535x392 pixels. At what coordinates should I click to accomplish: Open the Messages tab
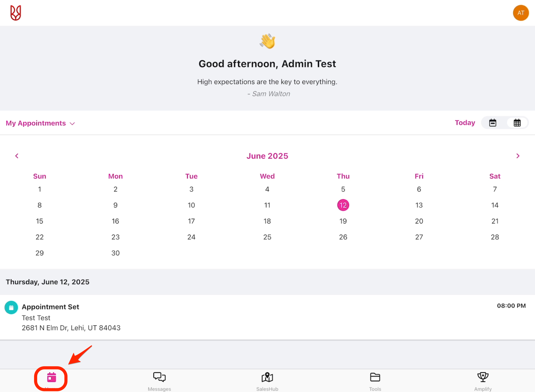159,380
